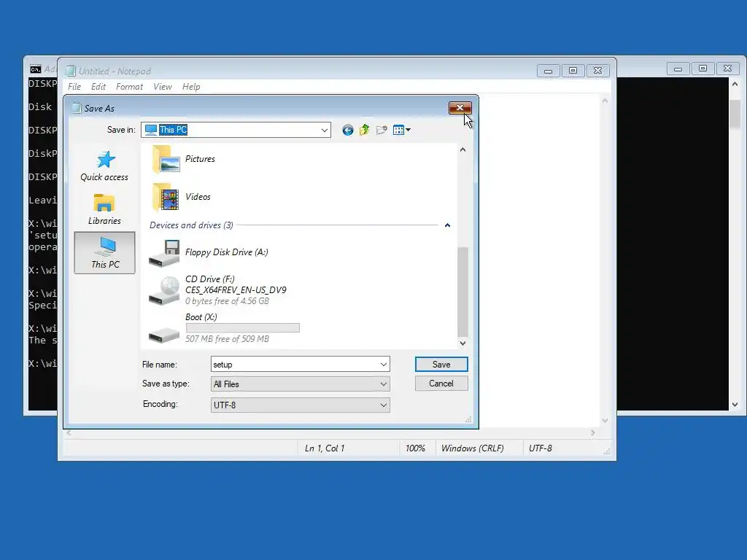Click the File name input field
Image resolution: width=747 pixels, height=560 pixels.
coord(295,365)
